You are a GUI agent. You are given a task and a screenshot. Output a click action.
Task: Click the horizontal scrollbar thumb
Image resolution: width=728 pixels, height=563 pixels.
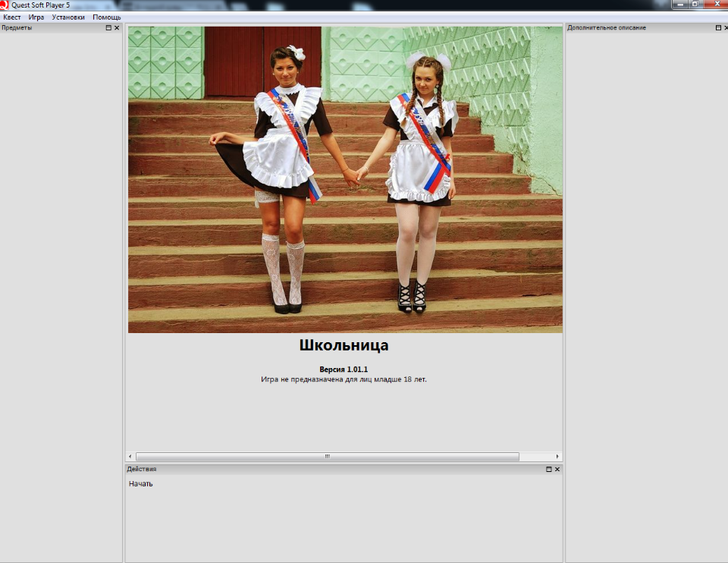[x=328, y=457]
